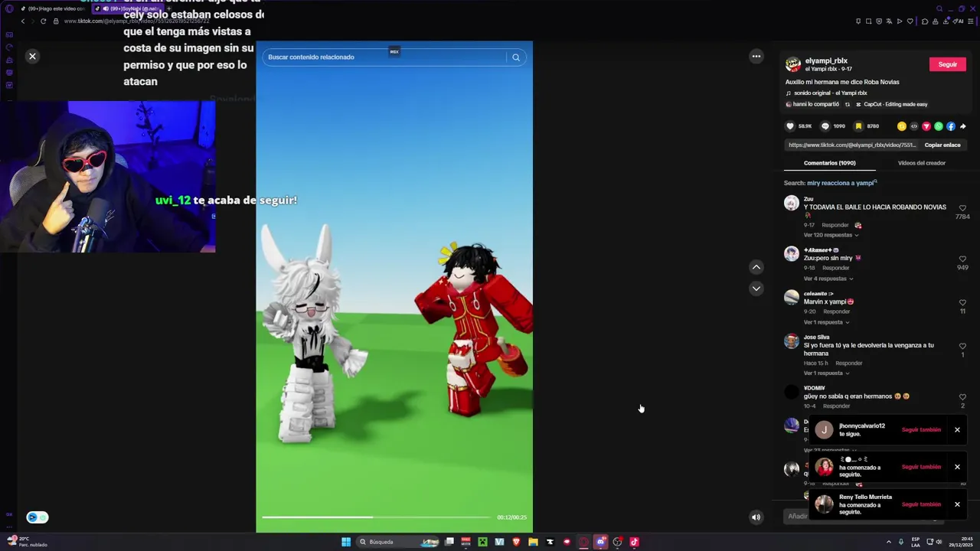Click the related content search icon

(516, 57)
